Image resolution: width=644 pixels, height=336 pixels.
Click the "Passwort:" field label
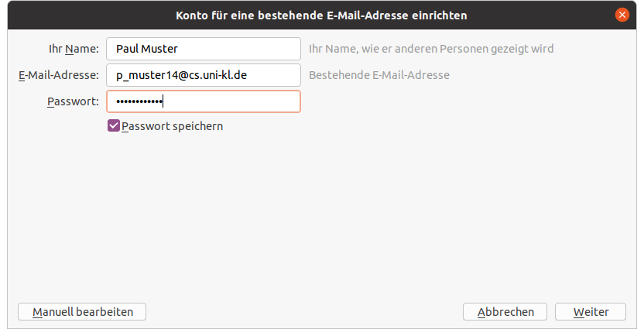click(x=73, y=101)
